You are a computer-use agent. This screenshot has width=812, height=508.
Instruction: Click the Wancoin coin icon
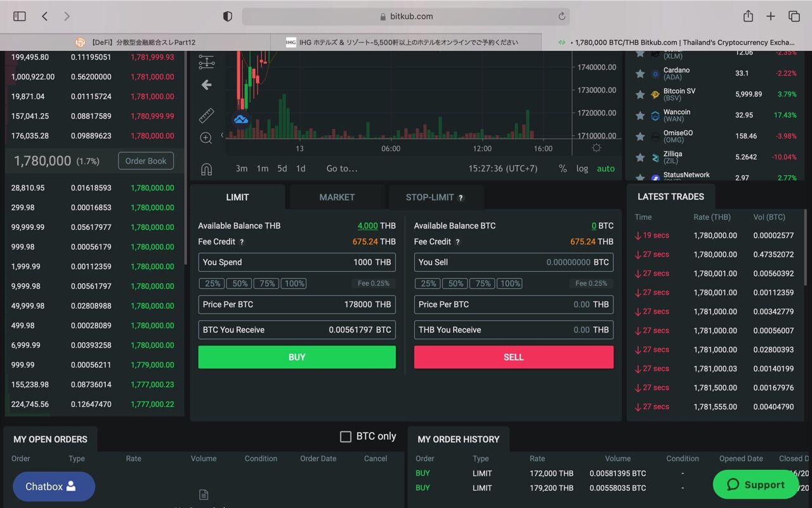pyautogui.click(x=655, y=116)
